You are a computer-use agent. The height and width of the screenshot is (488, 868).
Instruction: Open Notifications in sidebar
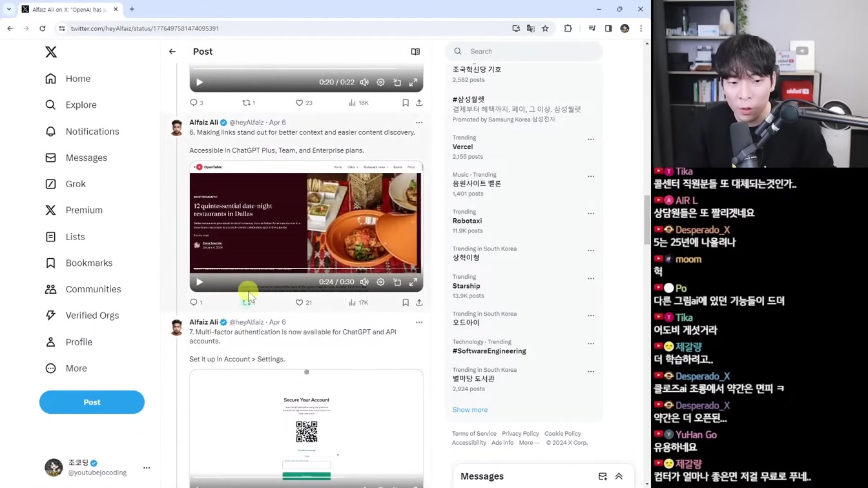[82, 132]
